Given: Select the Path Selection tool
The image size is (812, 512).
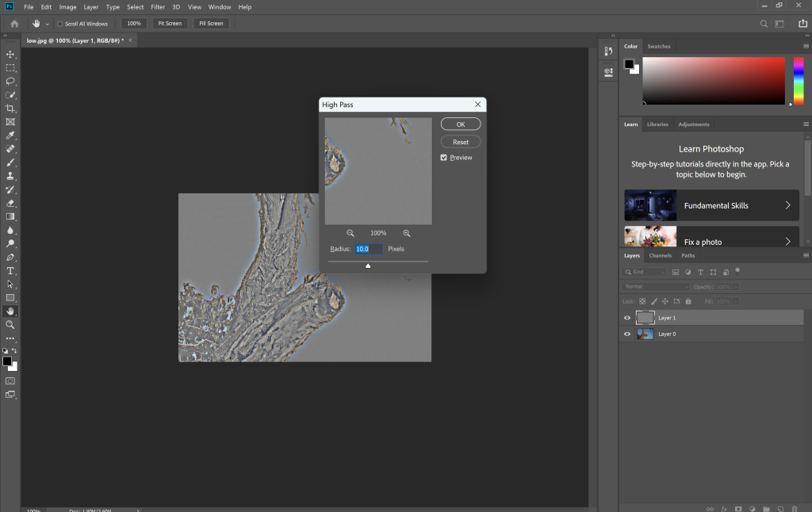Looking at the screenshot, I should coord(10,284).
